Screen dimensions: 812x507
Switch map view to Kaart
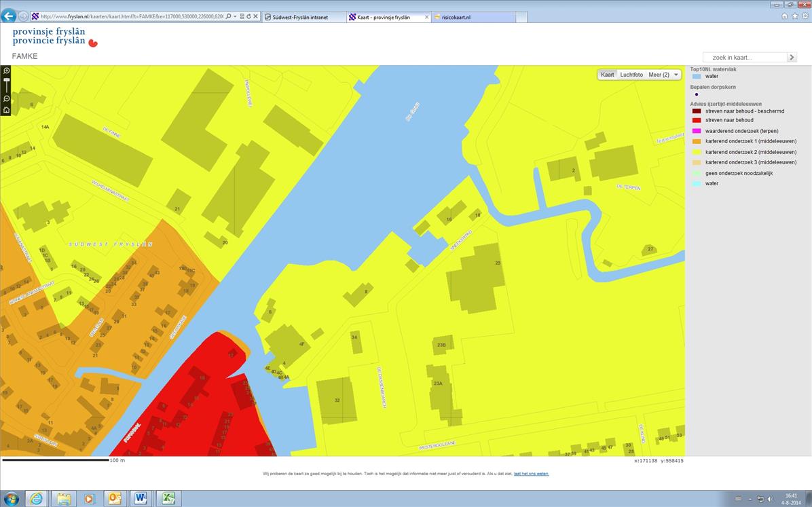point(608,75)
